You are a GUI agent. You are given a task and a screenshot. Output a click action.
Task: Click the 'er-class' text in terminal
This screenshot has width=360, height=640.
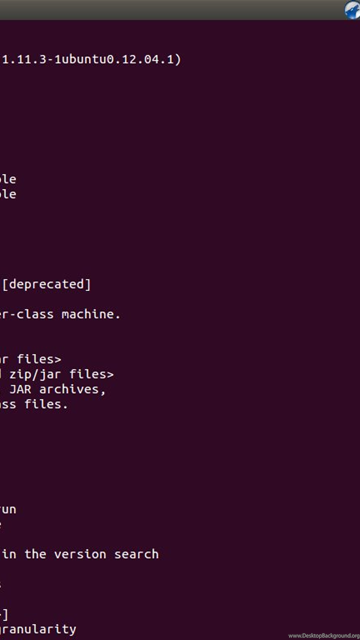tap(27, 314)
